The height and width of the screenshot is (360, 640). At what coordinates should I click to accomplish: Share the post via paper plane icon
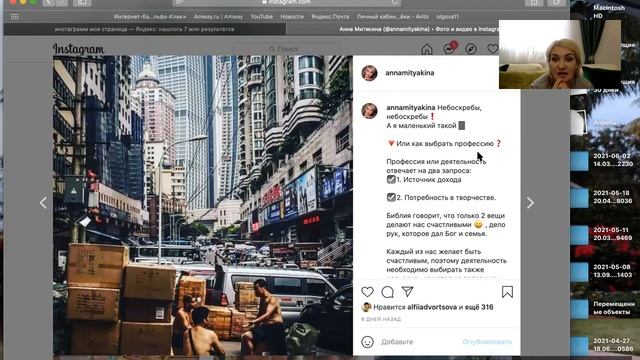click(407, 291)
